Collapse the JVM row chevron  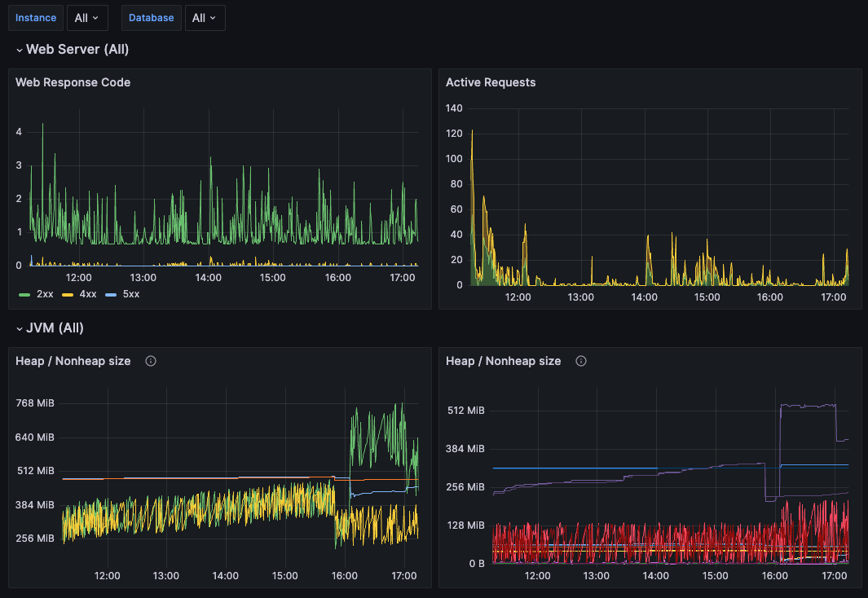[x=19, y=328]
